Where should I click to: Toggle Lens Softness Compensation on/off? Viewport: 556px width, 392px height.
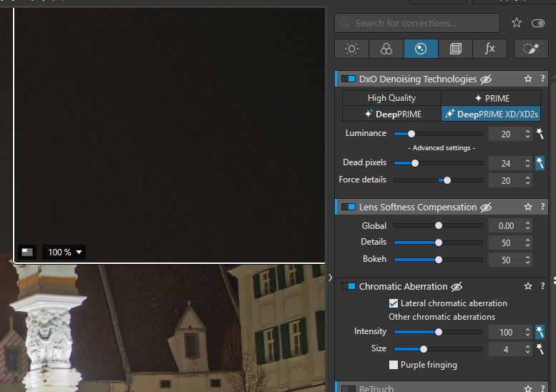[x=348, y=207]
